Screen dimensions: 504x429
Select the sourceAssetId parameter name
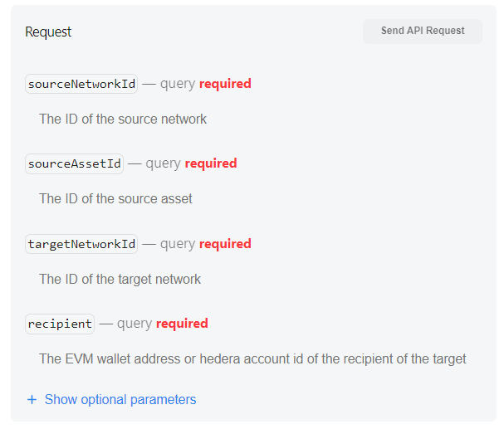pyautogui.click(x=74, y=163)
